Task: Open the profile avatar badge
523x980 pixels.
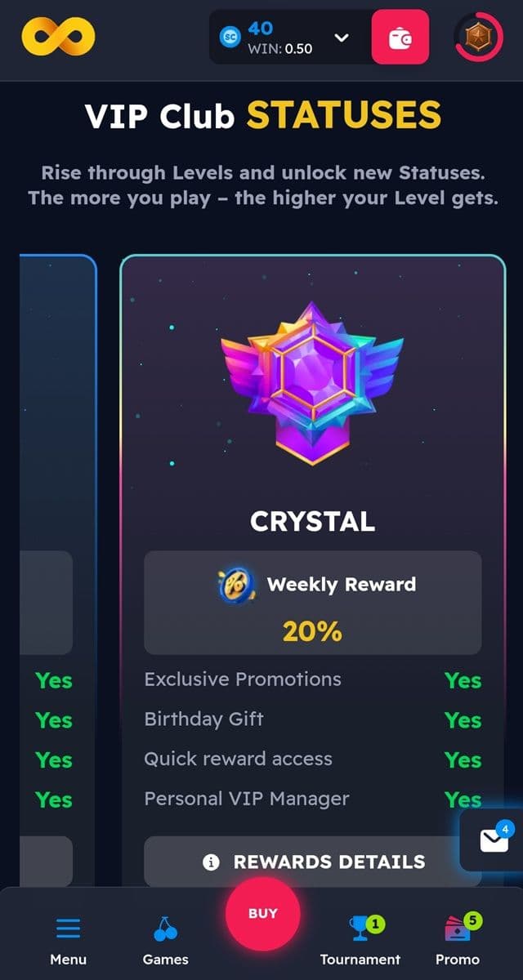Action: click(x=478, y=37)
